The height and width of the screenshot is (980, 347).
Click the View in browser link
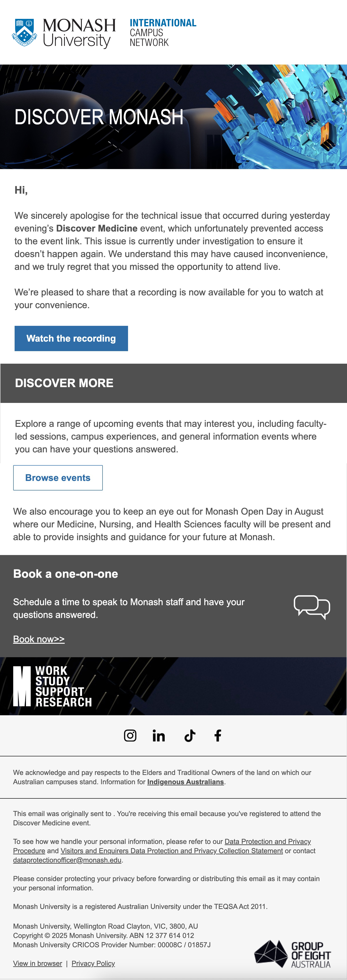tap(38, 963)
